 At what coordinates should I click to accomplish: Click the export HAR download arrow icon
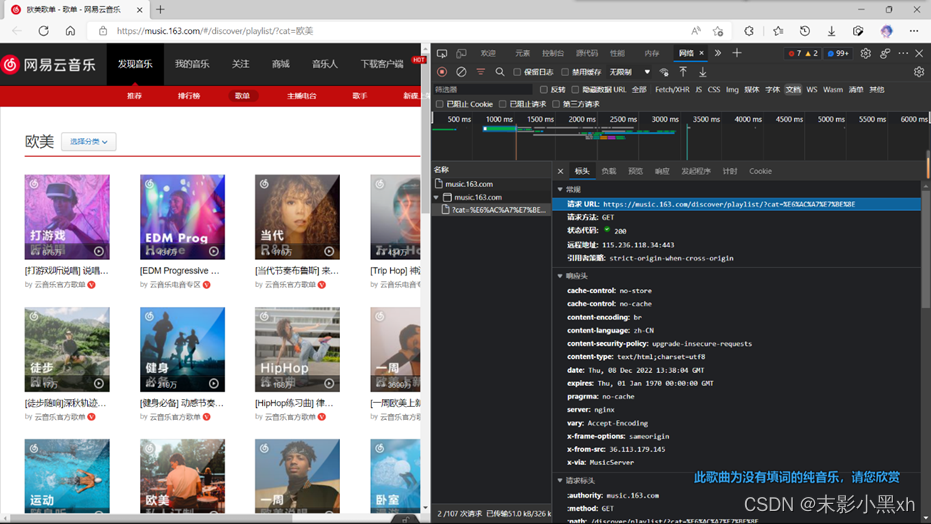(702, 72)
